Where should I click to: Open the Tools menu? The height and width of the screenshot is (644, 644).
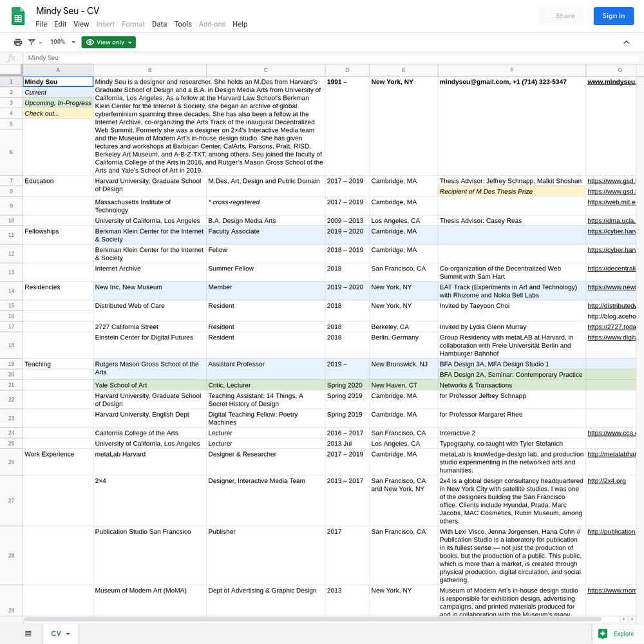183,24
